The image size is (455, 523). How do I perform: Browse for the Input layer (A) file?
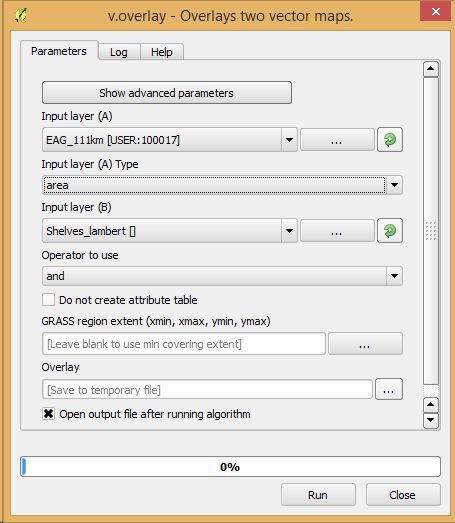(337, 140)
